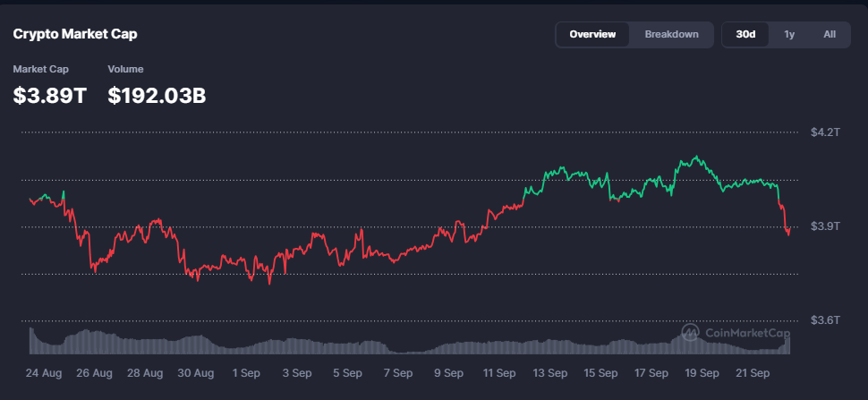Click the $4.2T axis label
The image size is (868, 400).
(x=825, y=132)
